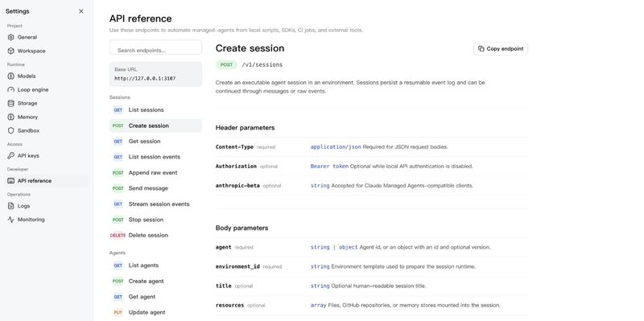
Task: Select Append raw event endpoint
Action: click(x=155, y=173)
